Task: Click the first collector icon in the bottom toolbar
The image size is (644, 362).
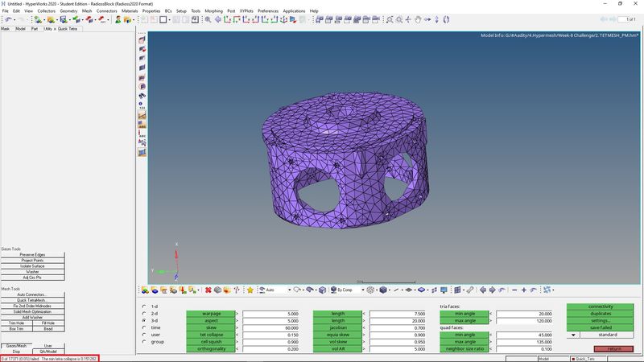Action: (x=145, y=290)
